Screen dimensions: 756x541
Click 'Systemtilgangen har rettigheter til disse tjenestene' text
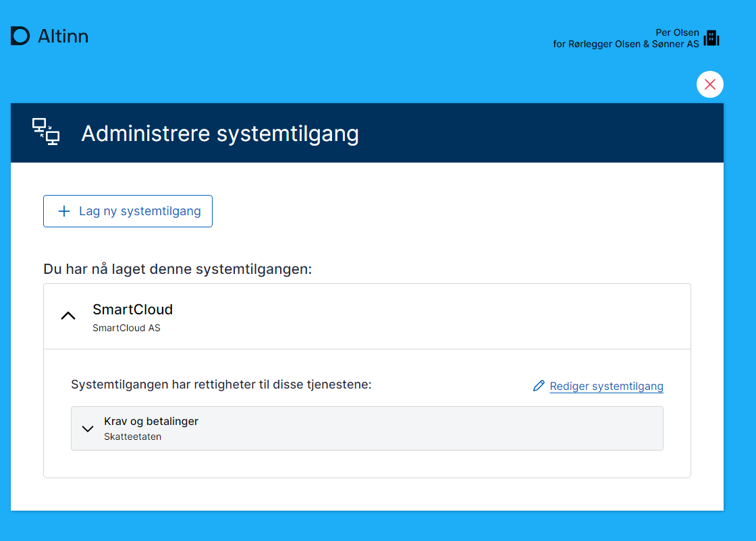221,385
